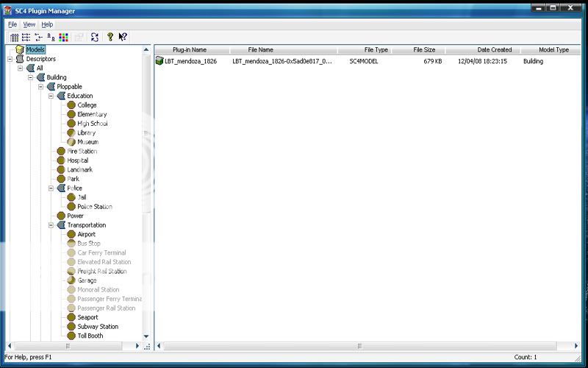Screen dimensions: 588x368
Task: Sort by the File Size column header
Action: coord(424,50)
